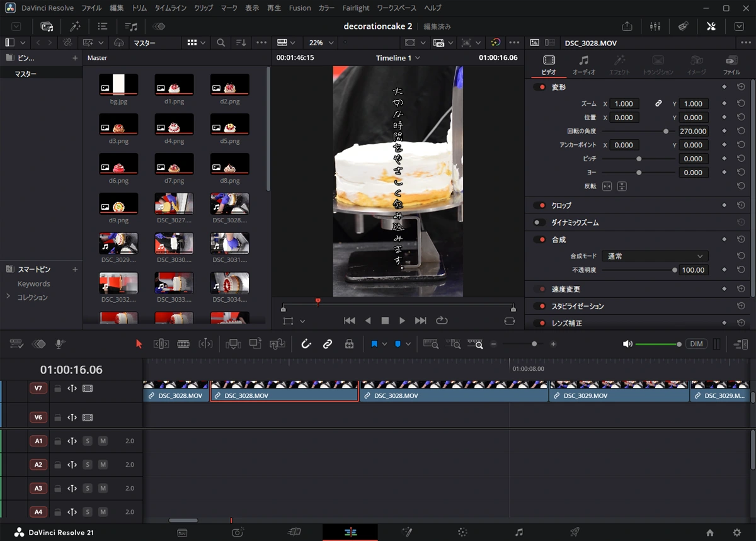This screenshot has height=541, width=756.
Task: Activate the trim edit mode tool
Action: tap(161, 344)
